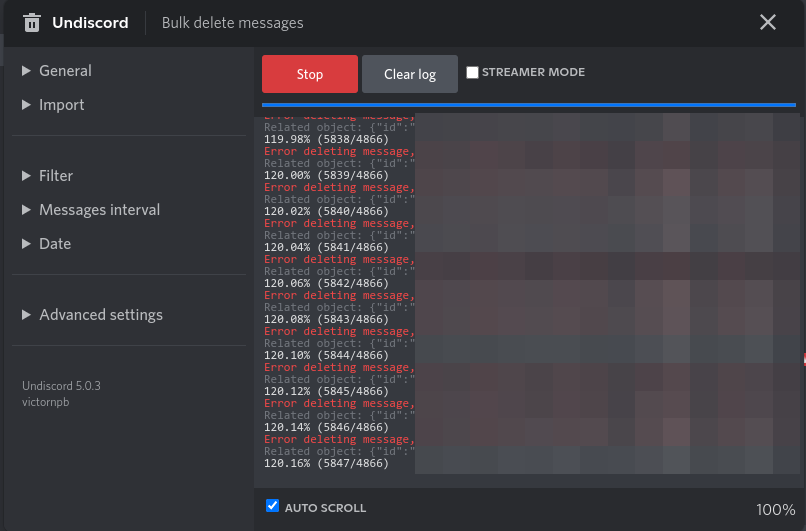Expand the Import section arrow
The image size is (806, 531).
[26, 105]
